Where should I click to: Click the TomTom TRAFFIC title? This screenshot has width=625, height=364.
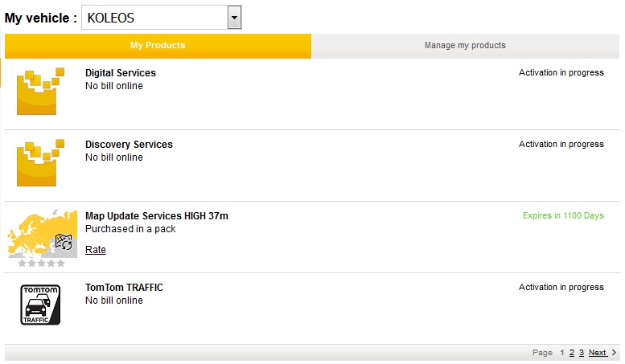coord(124,288)
